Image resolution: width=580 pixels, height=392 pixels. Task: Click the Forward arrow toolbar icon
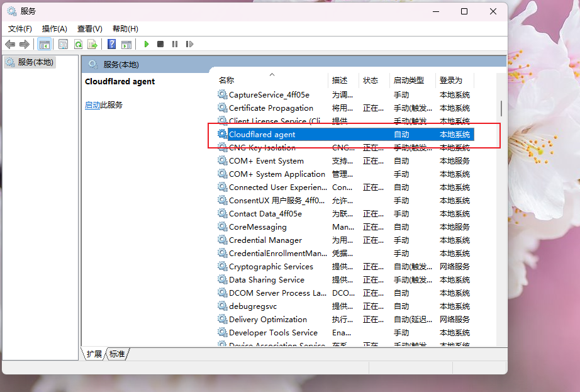25,45
